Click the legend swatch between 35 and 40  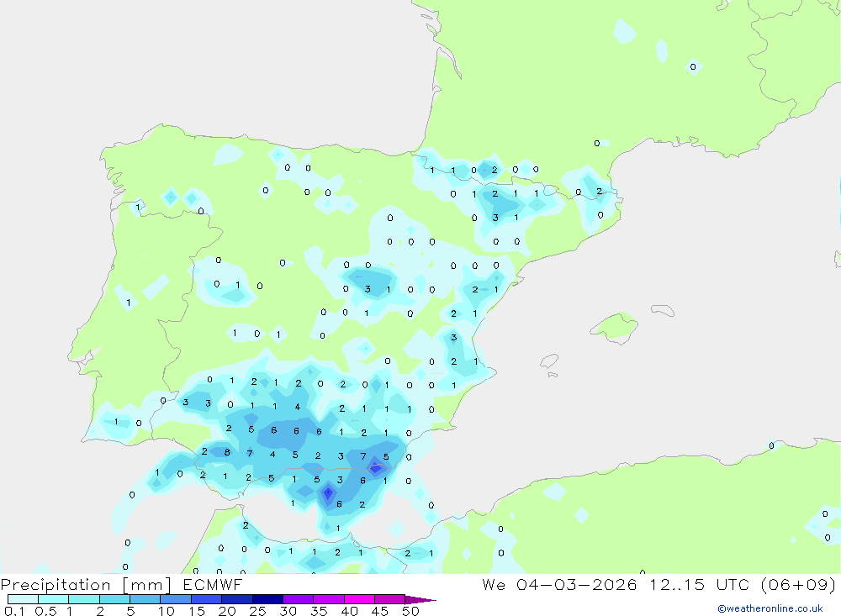(x=329, y=599)
